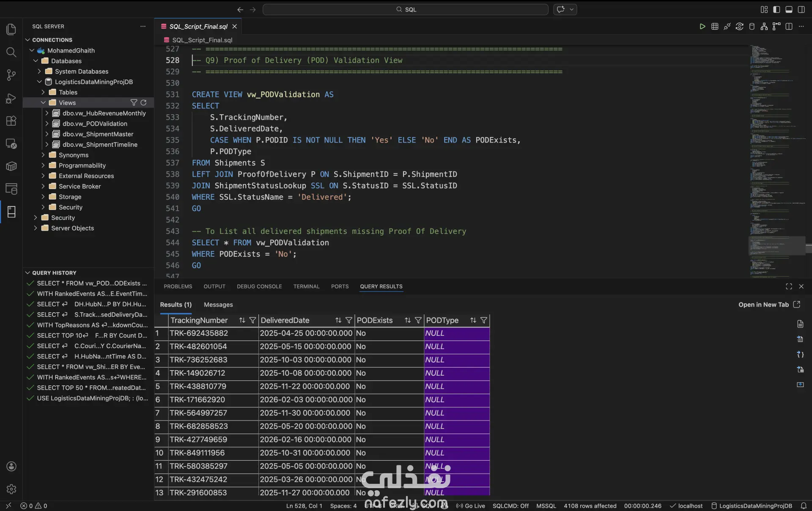Viewport: 812px width, 511px height.
Task: Click the SQL command center search box
Action: (x=405, y=9)
